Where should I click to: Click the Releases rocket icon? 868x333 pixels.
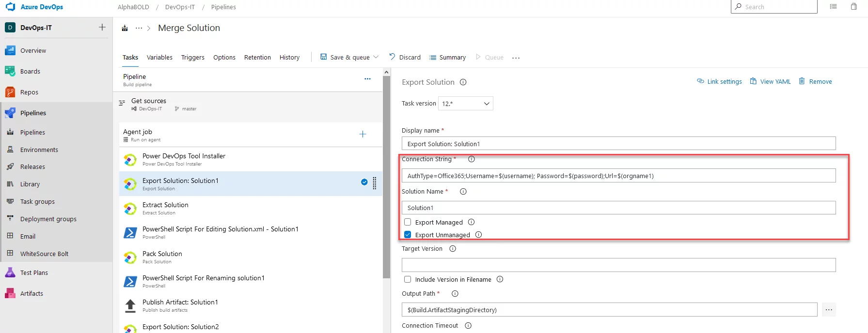(x=10, y=166)
